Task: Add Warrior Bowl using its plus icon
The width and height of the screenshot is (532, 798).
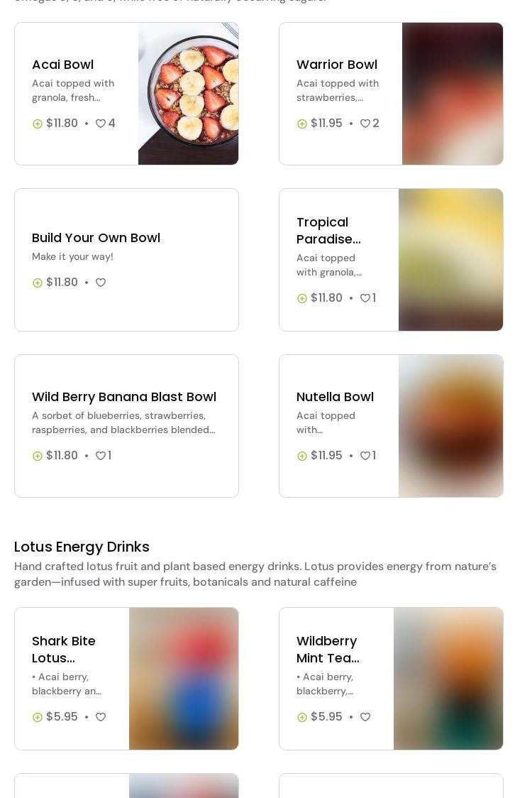Action: tap(302, 124)
